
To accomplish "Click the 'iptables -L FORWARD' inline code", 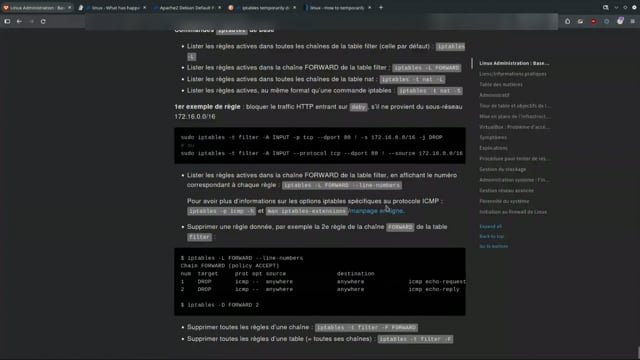I will (x=427, y=68).
